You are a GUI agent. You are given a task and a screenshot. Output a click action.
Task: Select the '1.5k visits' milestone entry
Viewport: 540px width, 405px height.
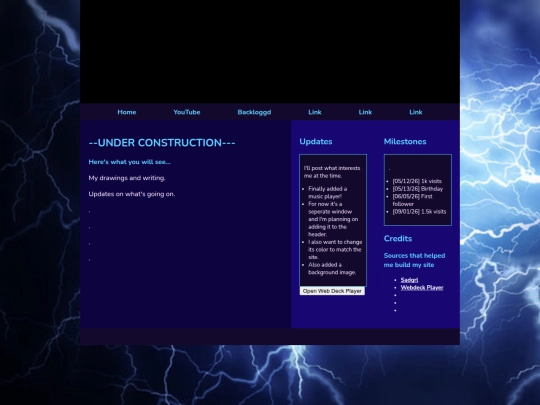(419, 211)
